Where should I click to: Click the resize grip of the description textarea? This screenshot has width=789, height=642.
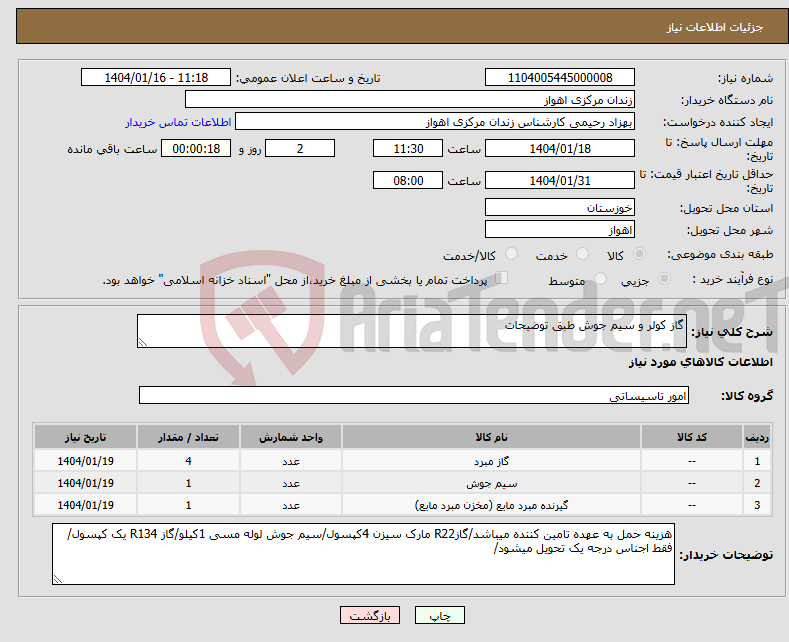click(142, 342)
